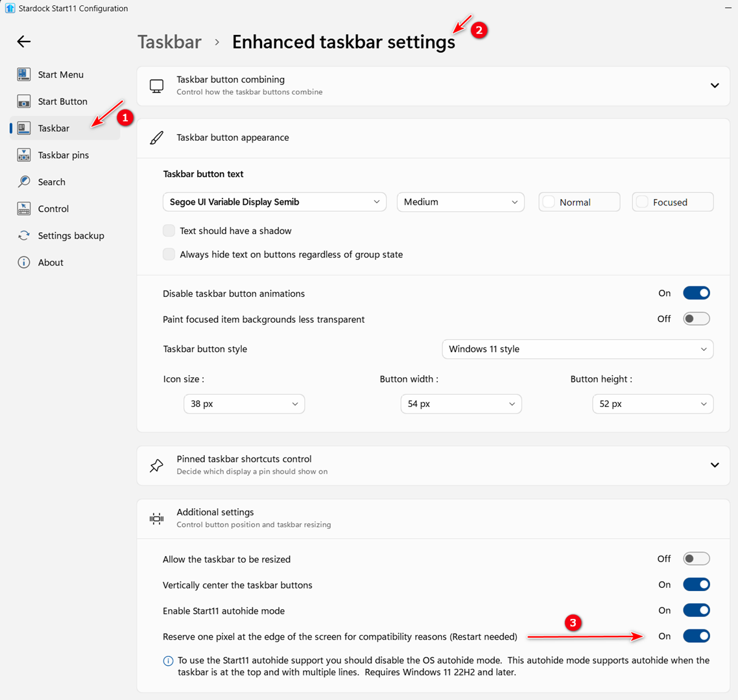This screenshot has width=738, height=700.
Task: Check Always hide text on buttons option
Action: click(x=169, y=255)
